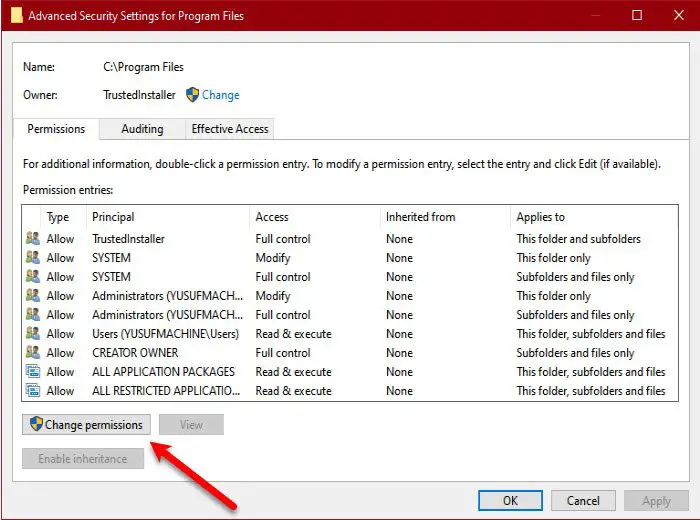Click the Change owner link
This screenshot has width=700, height=520.
(221, 95)
